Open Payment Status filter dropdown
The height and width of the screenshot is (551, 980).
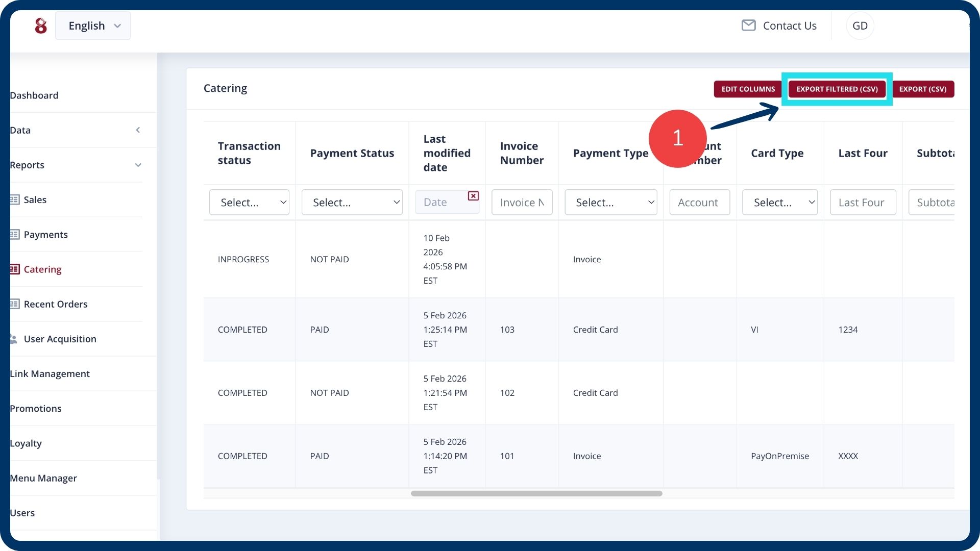(x=352, y=203)
